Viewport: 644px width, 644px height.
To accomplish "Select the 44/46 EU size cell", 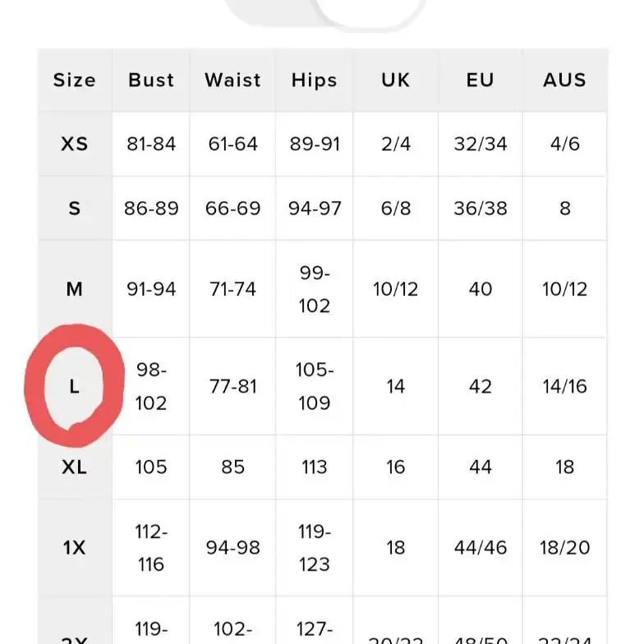I will (x=480, y=547).
